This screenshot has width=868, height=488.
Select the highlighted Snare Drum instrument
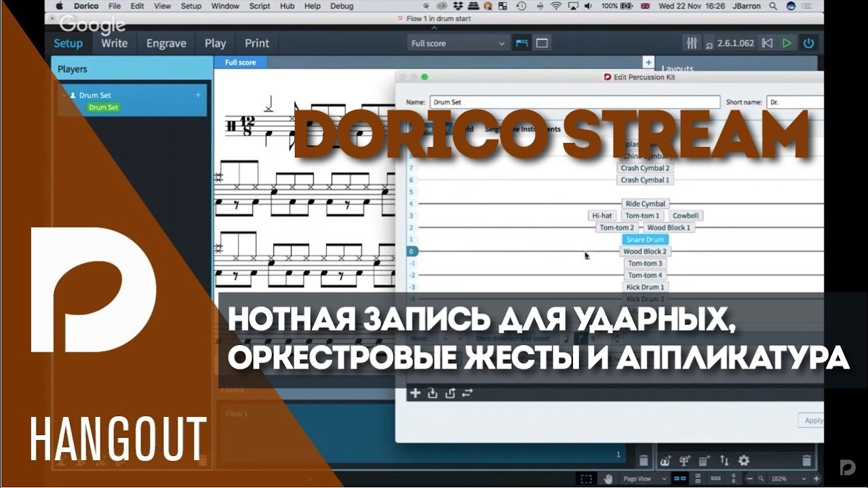click(x=645, y=240)
